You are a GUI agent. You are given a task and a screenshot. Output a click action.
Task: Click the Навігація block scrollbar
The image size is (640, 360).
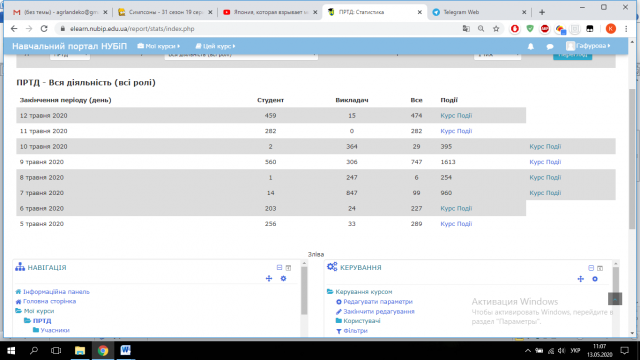pos(304,291)
